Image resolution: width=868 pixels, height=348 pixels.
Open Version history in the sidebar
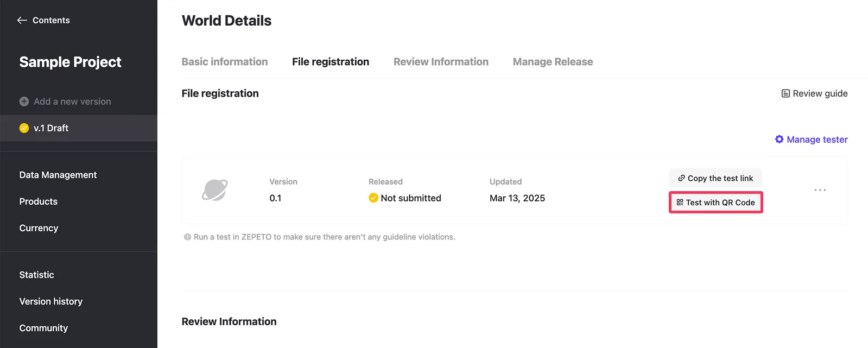[51, 301]
